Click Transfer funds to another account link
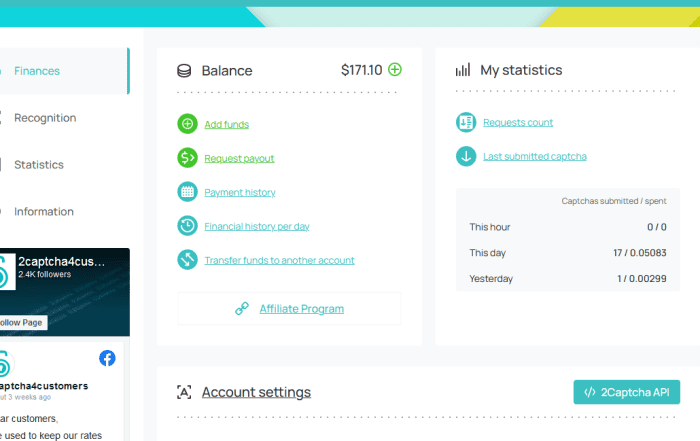 [x=279, y=260]
